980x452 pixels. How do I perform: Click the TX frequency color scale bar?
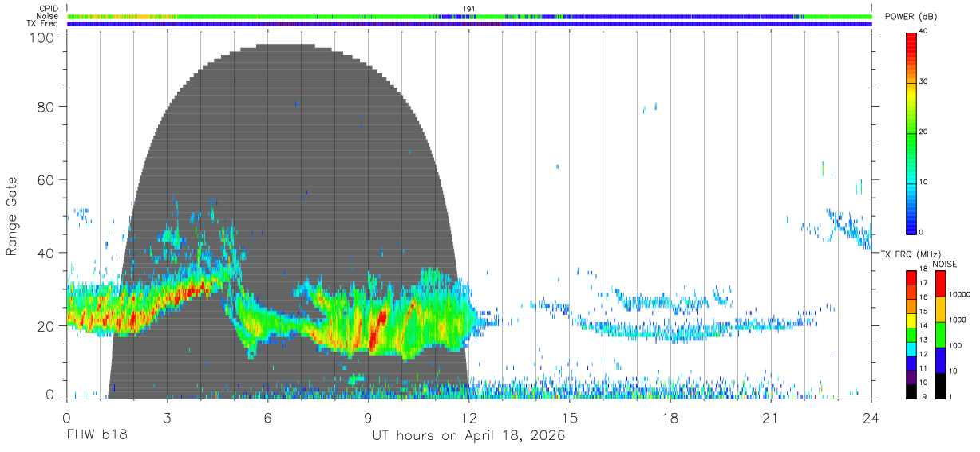(x=911, y=334)
